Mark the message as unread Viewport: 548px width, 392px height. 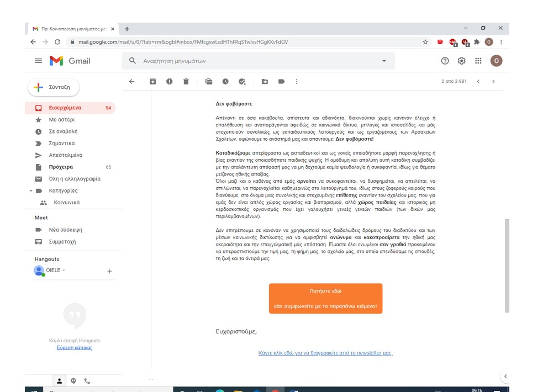click(x=209, y=82)
